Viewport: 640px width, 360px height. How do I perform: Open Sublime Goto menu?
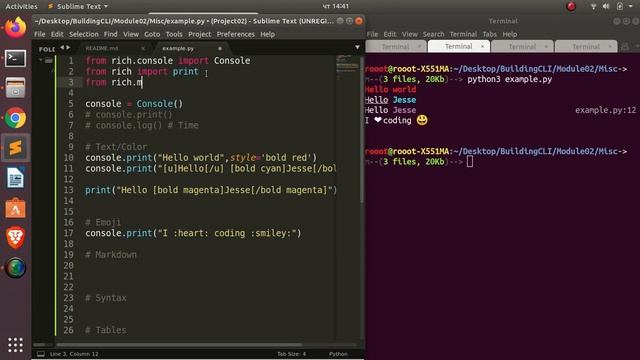(x=152, y=34)
